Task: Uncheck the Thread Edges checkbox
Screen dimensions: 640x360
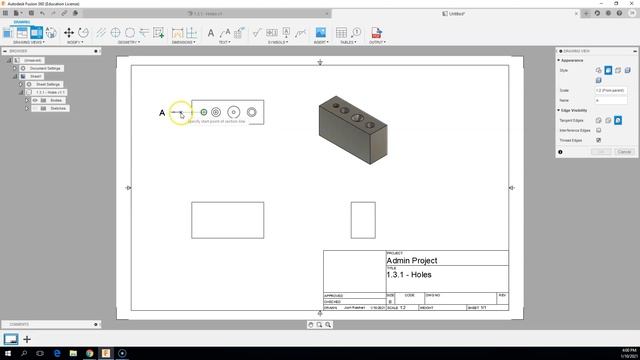Action: [598, 140]
